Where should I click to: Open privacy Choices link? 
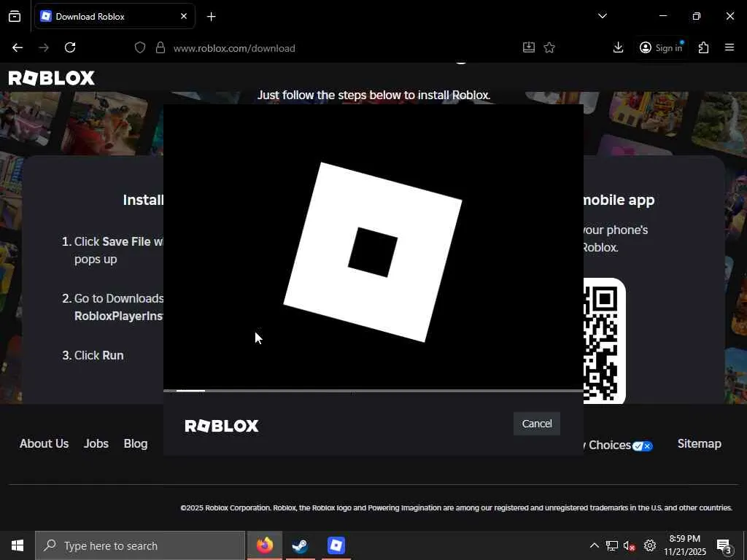[608, 446]
